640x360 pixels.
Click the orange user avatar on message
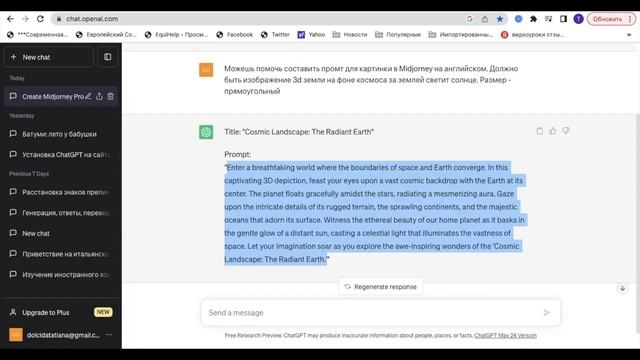click(x=206, y=70)
